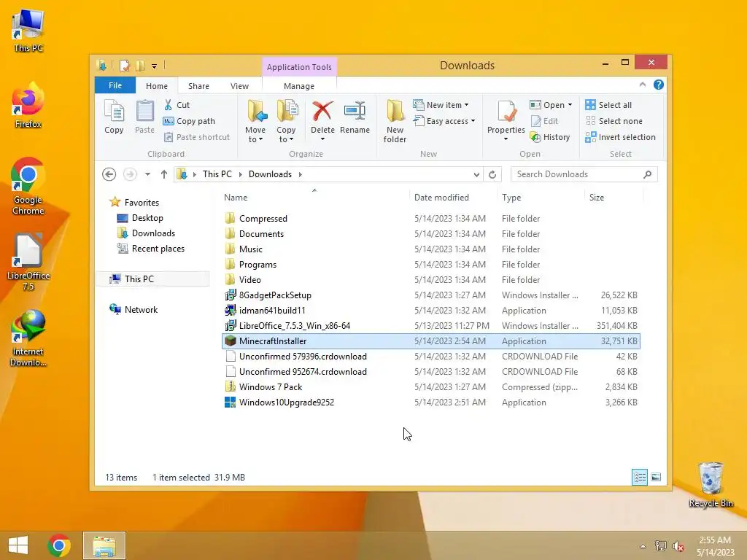Select Downloads in navigation pane
Viewport: 747px width, 560px height.
146,233
